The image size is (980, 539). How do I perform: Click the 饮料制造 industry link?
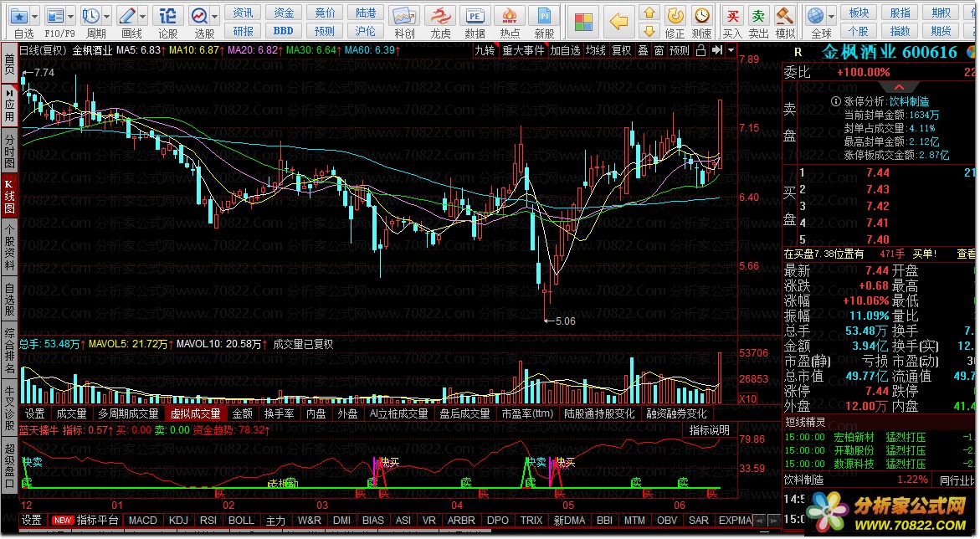coord(910,101)
